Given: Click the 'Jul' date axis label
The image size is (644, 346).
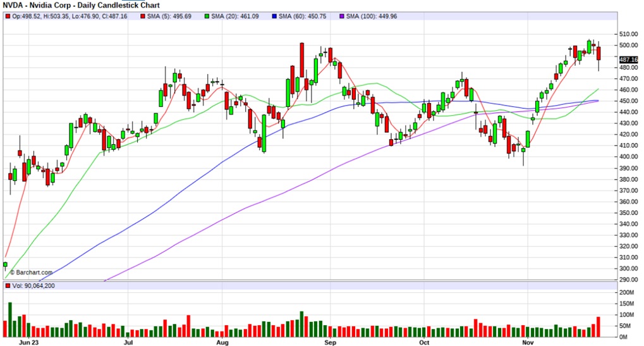Looking at the screenshot, I should [x=128, y=342].
